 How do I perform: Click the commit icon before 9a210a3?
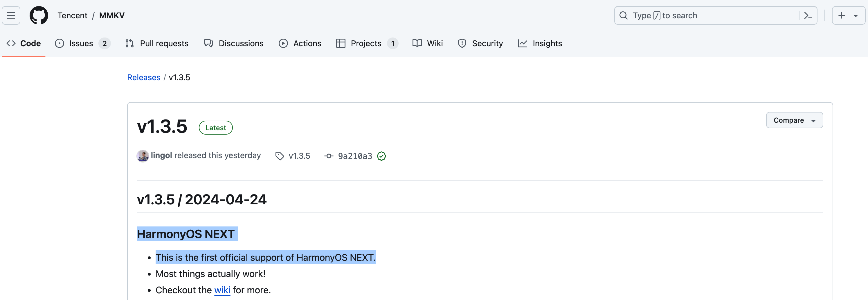pyautogui.click(x=329, y=156)
